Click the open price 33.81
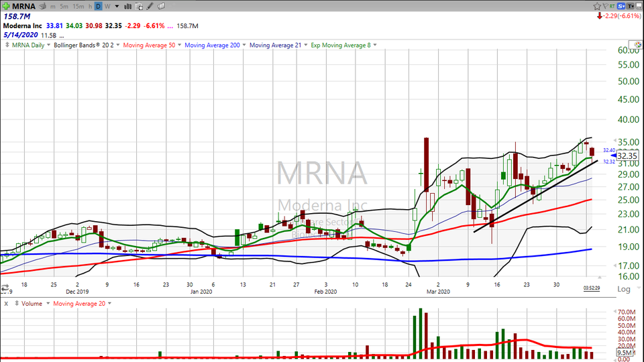 [x=54, y=26]
